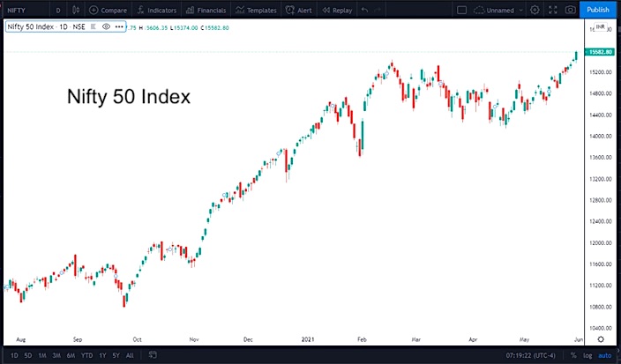Select the chart layout square icon
Screen dimensions: 621x364
(x=462, y=11)
